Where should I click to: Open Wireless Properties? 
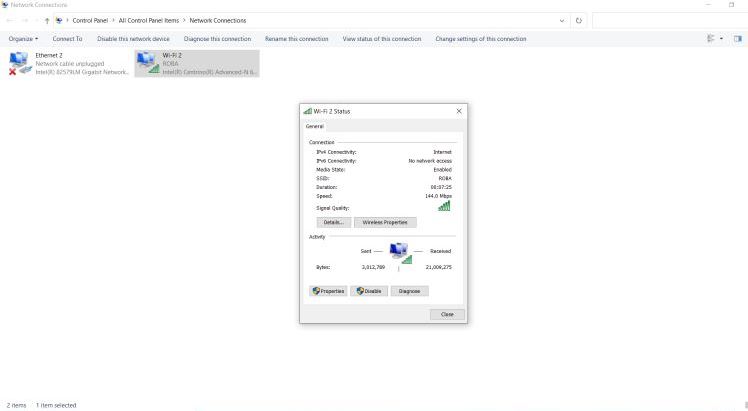(385, 222)
